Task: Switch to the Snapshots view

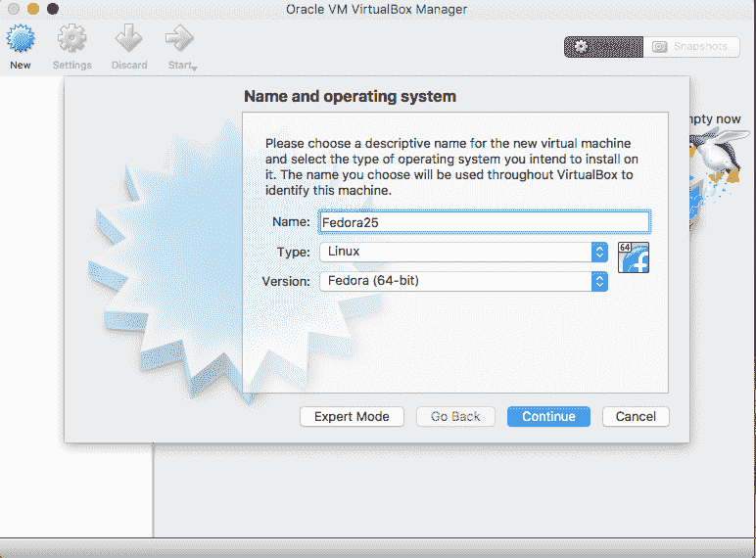Action: pyautogui.click(x=691, y=47)
